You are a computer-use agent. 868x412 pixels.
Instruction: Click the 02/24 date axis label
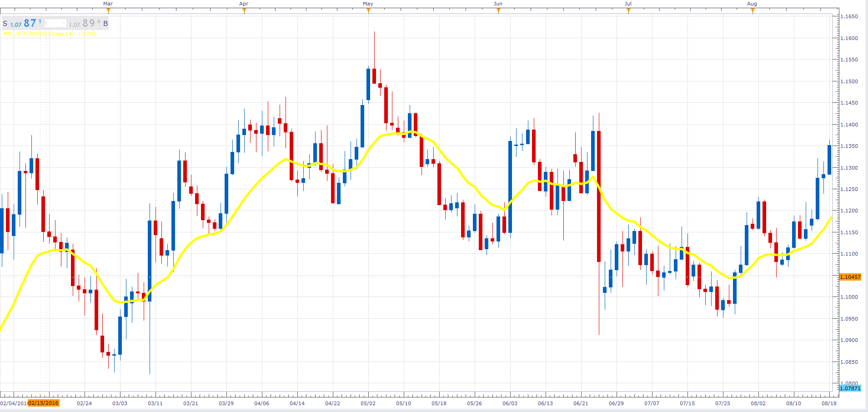point(85,403)
